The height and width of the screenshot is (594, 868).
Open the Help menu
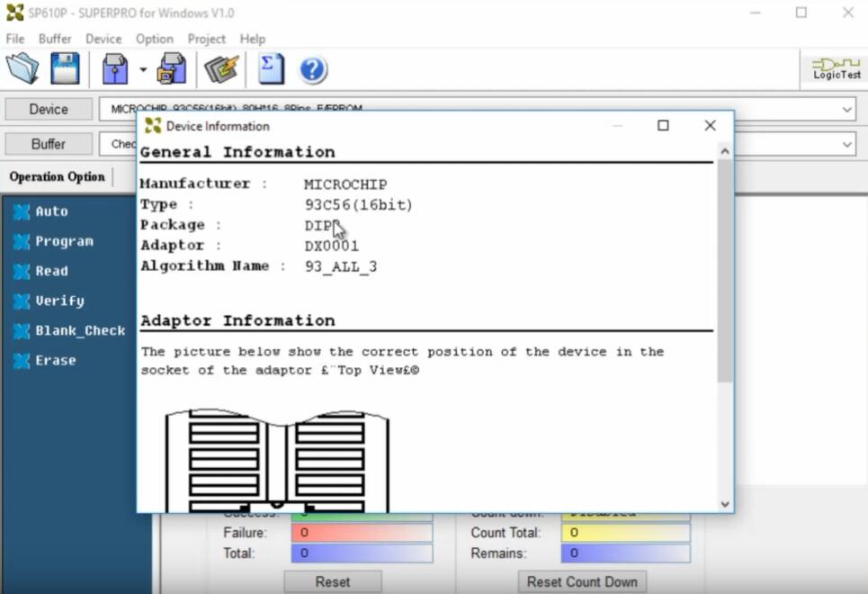pos(253,39)
